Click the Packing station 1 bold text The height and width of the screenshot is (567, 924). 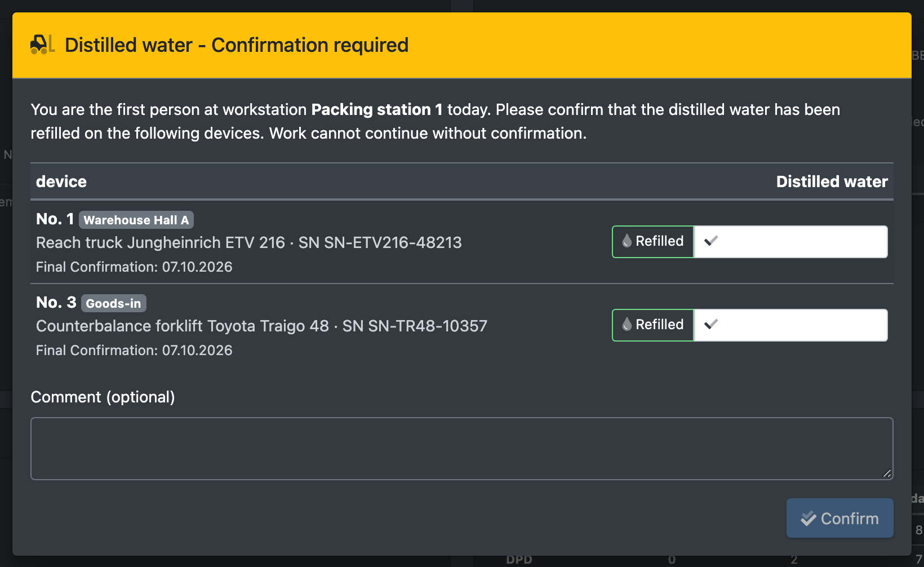pyautogui.click(x=377, y=109)
